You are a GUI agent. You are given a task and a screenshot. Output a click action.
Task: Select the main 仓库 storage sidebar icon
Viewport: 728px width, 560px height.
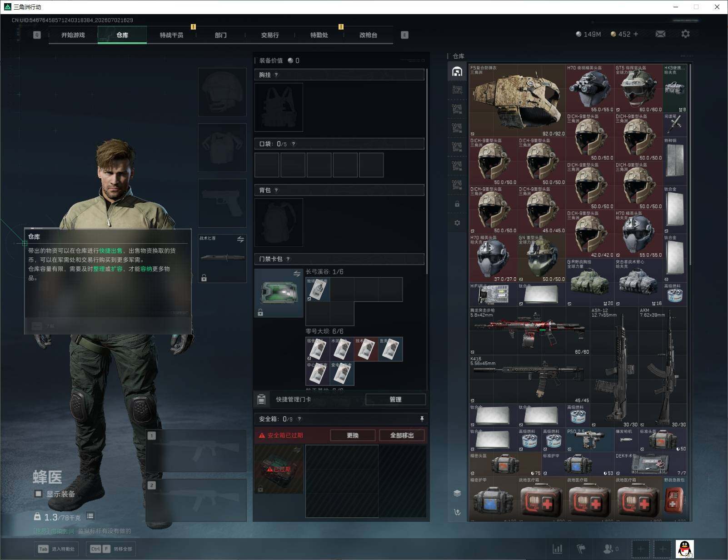(457, 71)
